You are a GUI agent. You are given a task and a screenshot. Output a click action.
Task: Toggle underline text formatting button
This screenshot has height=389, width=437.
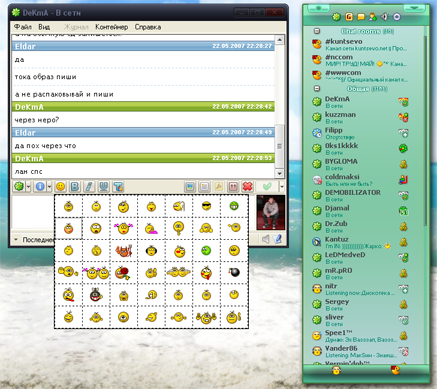click(104, 187)
